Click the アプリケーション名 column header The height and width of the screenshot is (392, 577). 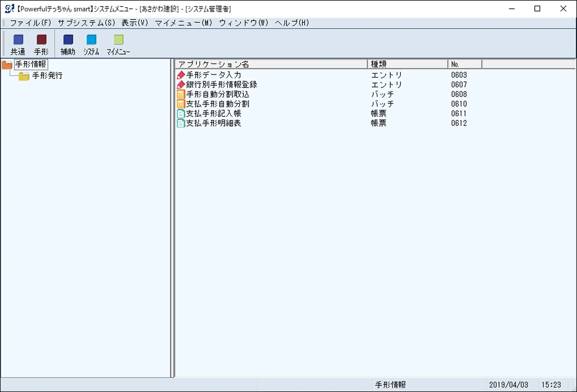tap(214, 64)
